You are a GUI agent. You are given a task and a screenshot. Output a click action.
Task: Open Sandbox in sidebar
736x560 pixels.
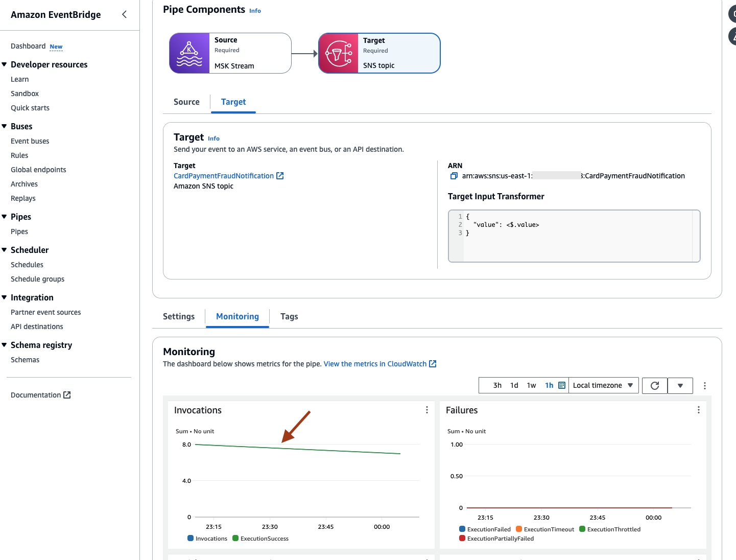(x=25, y=94)
